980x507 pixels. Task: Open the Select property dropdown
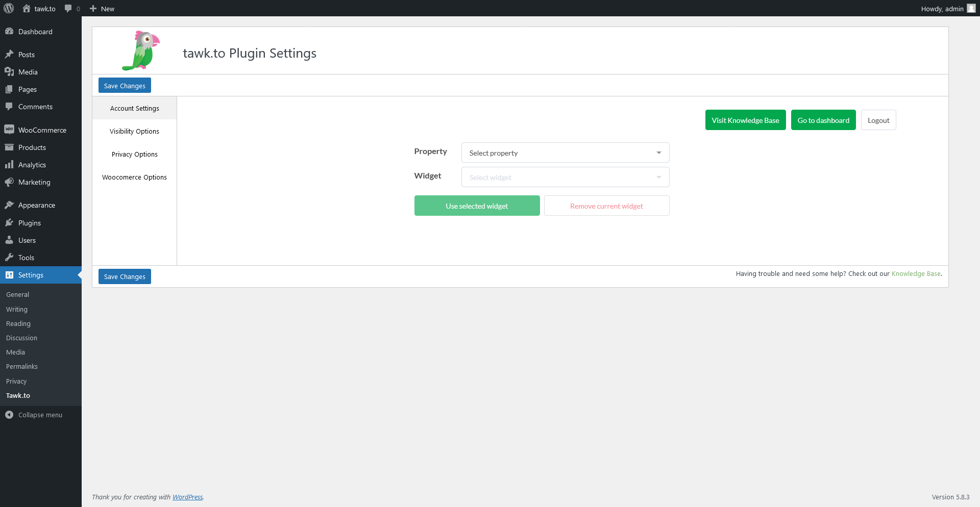(565, 153)
